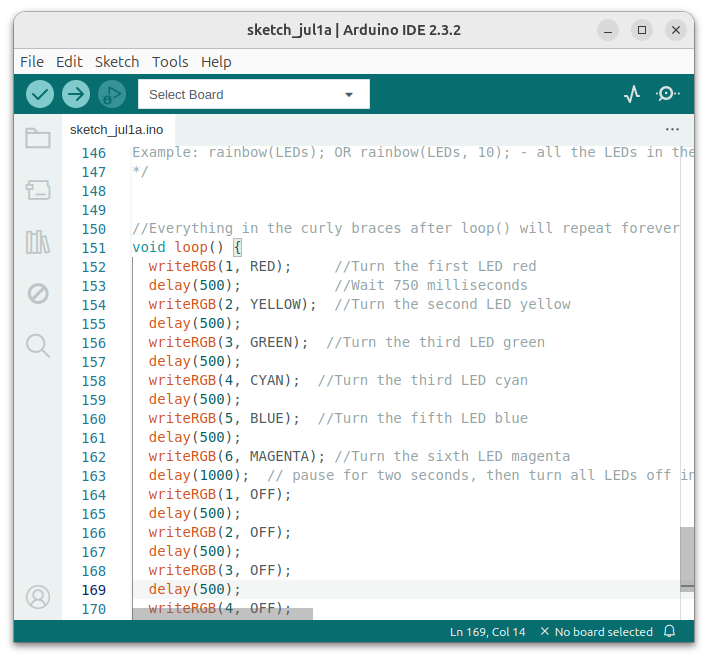Maximize the Arduino IDE window
Viewport: 708px width, 659px height.
(x=642, y=30)
